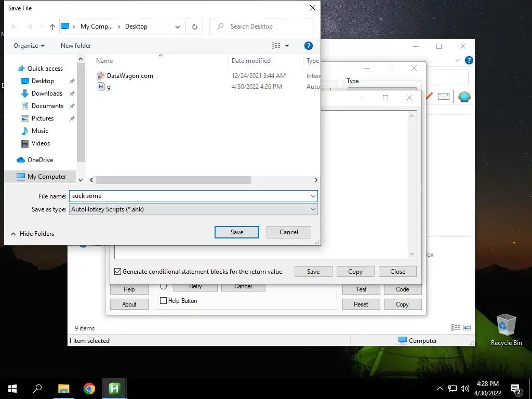Screen dimensions: 532x399
Task: Open the volume control tray icon
Action: click(x=465, y=389)
